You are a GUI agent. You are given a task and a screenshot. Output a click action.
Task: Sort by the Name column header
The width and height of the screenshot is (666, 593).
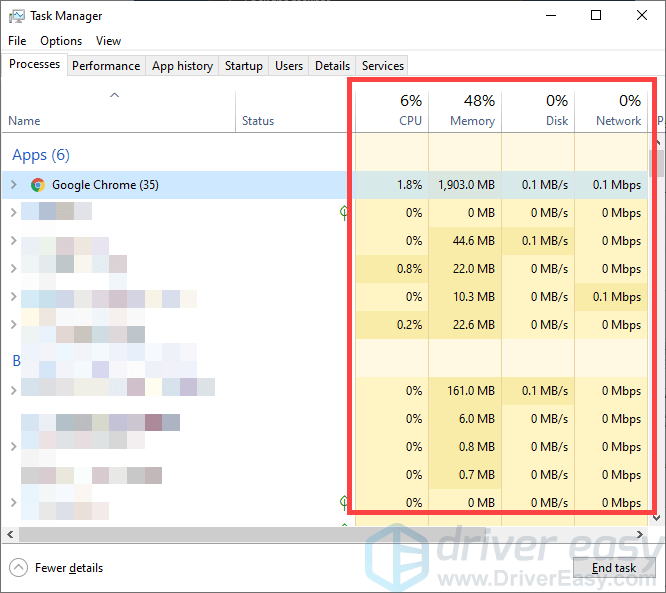(x=119, y=111)
